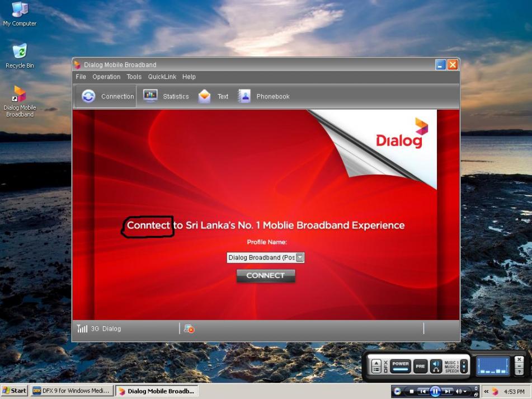532x399 pixels.
Task: Click the CONNECT button
Action: click(266, 275)
